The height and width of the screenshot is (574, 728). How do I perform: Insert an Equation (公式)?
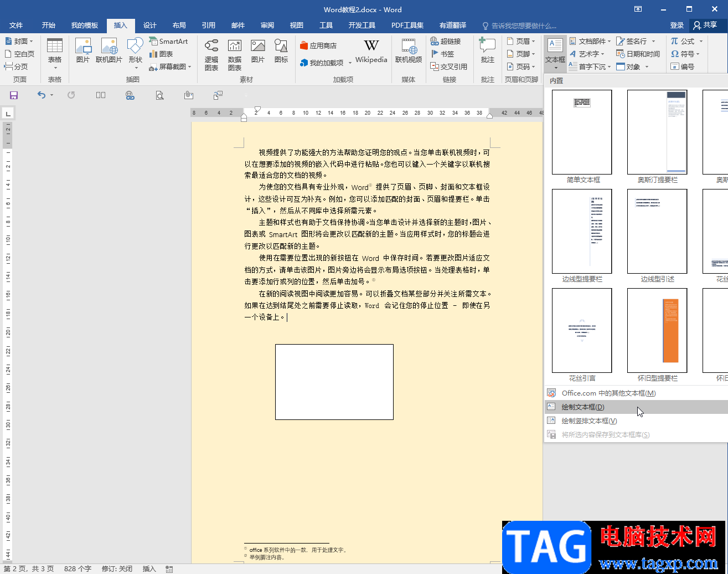[686, 41]
